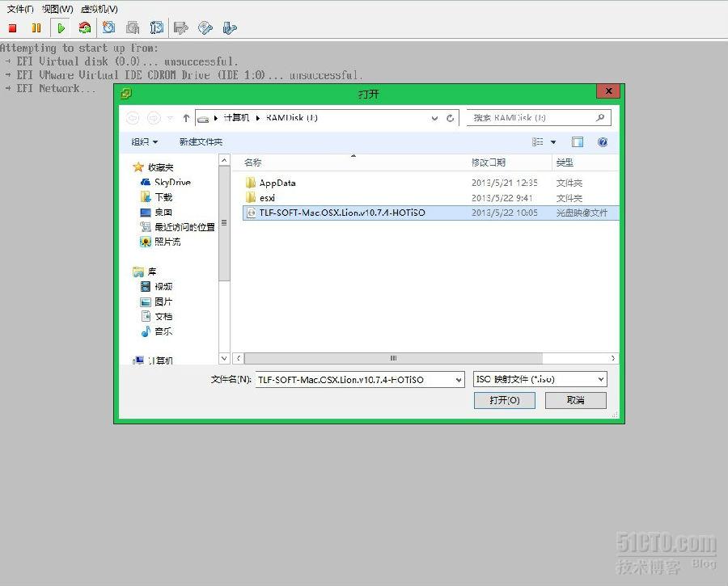This screenshot has height=586, width=728.
Task: Open the 文件 menu
Action: (x=20, y=9)
